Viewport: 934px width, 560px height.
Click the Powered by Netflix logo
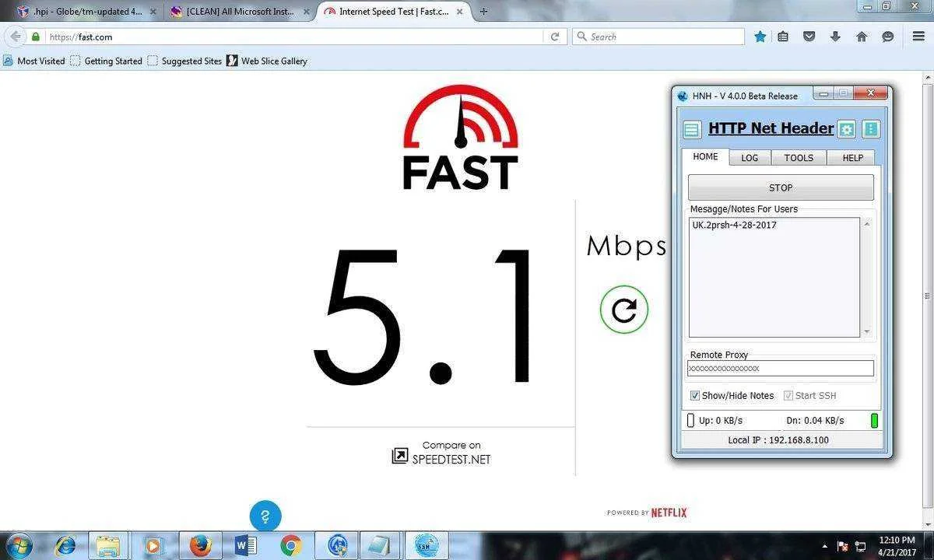click(x=647, y=513)
